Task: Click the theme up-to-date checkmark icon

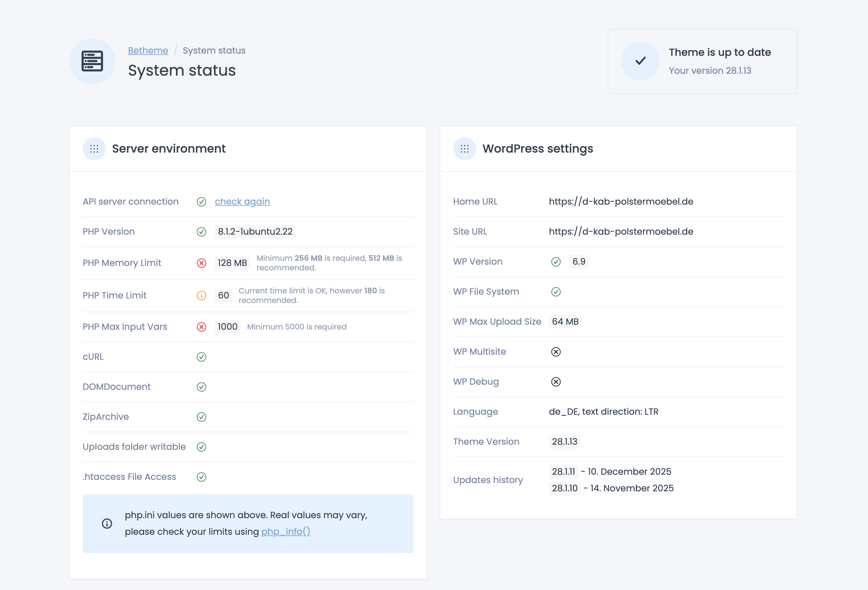Action: pyautogui.click(x=640, y=61)
